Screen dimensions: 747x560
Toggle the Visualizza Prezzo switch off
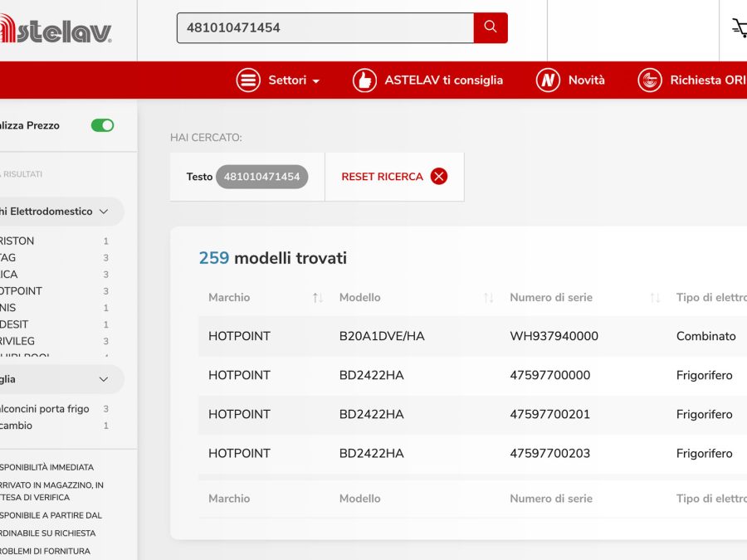click(102, 125)
